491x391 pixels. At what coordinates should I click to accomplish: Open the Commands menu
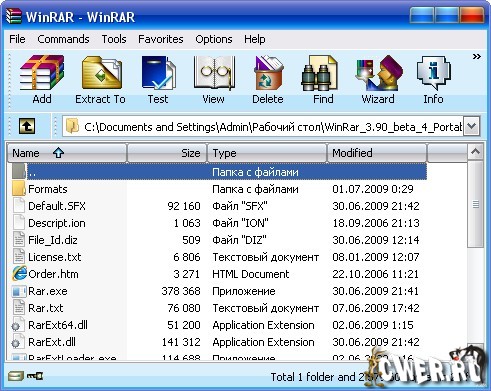point(63,39)
